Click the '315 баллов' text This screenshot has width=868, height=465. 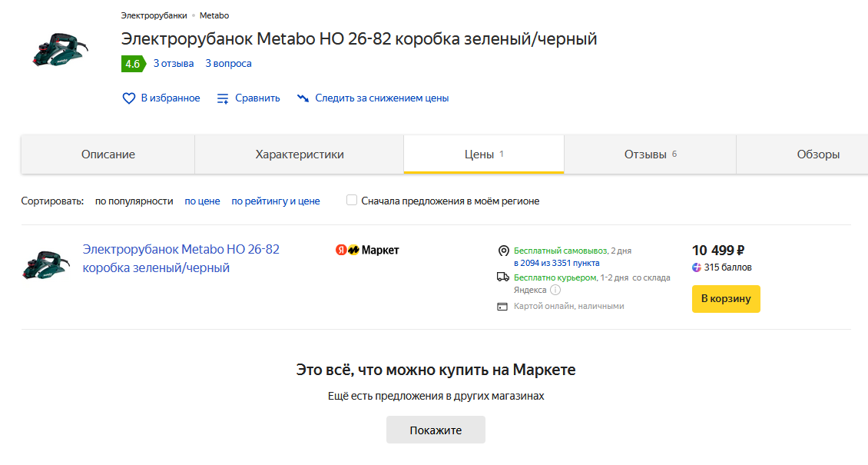tap(727, 267)
